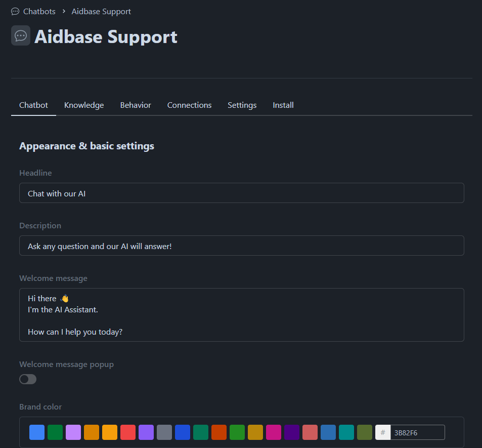
Task: Choose the red brand color swatch
Action: click(x=128, y=432)
